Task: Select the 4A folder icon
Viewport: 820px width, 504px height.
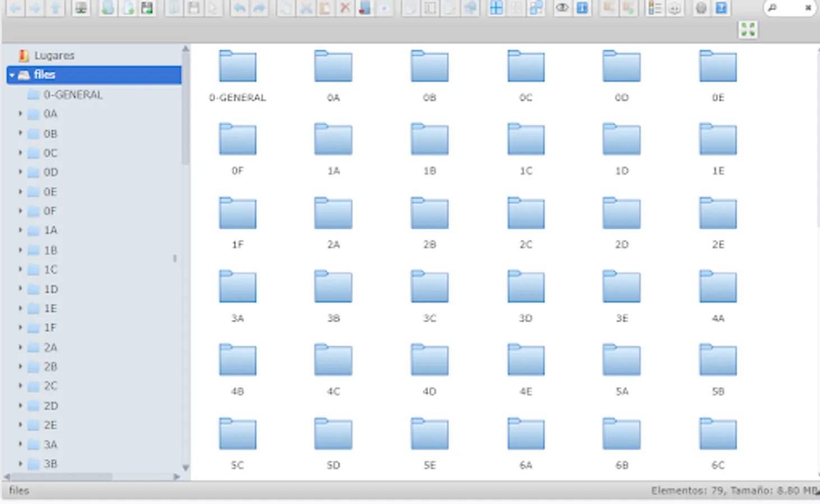Action: (x=718, y=287)
